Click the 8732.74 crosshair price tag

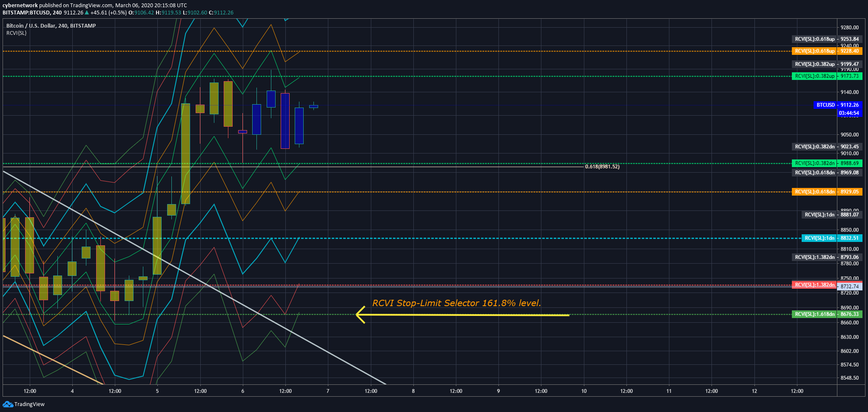coord(850,287)
